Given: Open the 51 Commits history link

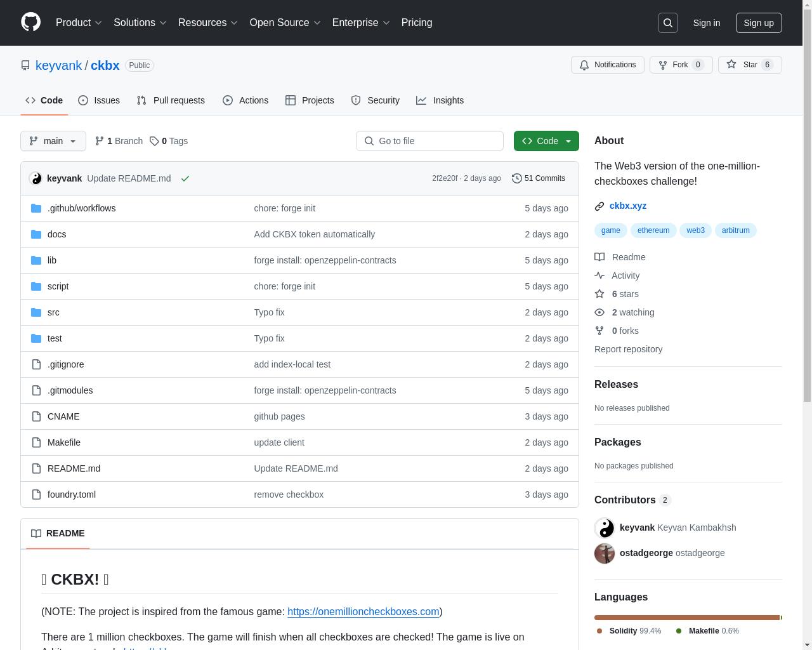Looking at the screenshot, I should 539,178.
